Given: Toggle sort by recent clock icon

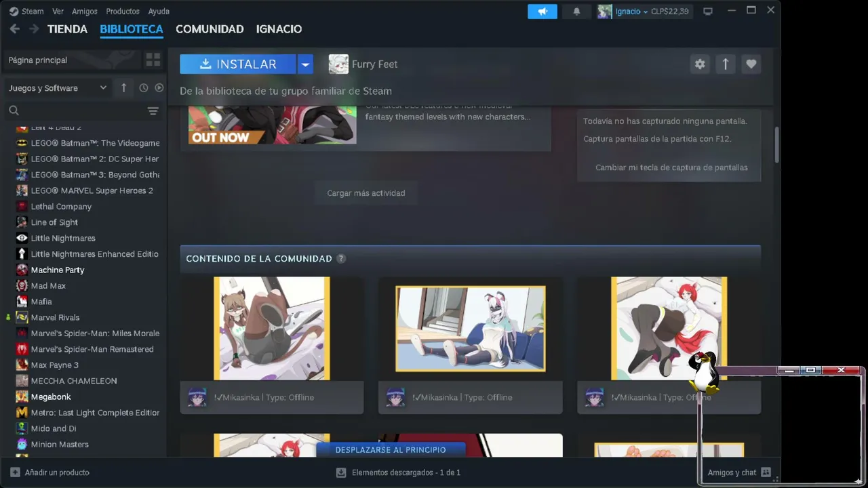Looking at the screenshot, I should pyautogui.click(x=143, y=87).
